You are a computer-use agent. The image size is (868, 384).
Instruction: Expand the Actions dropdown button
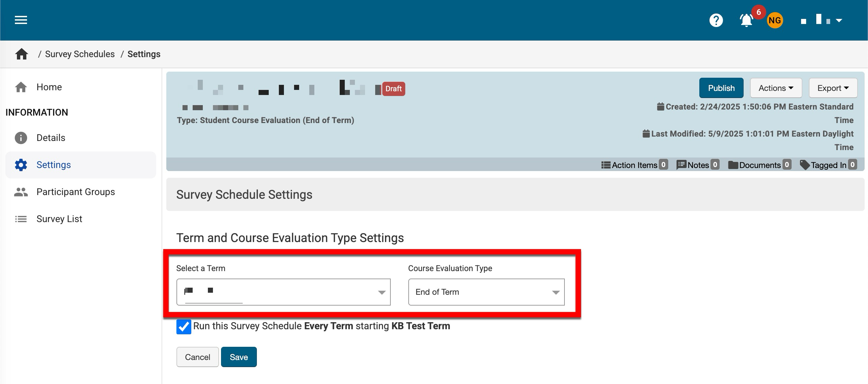click(776, 88)
